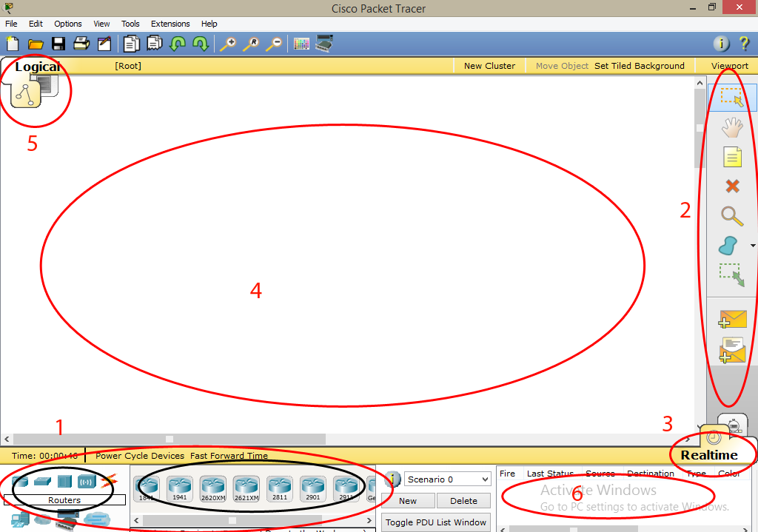Pick the 2811 router from device list
Image resolution: width=758 pixels, height=532 pixels.
click(x=280, y=487)
